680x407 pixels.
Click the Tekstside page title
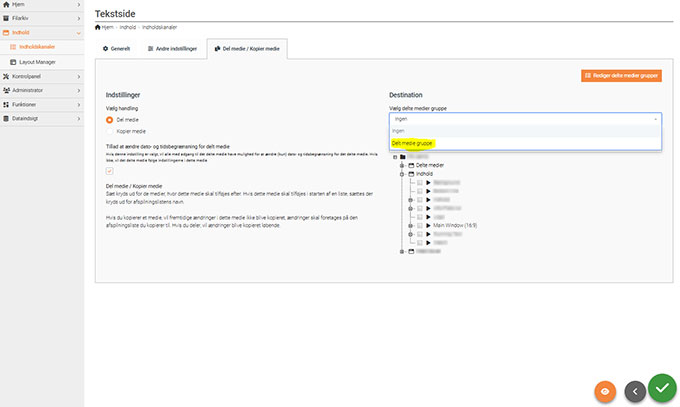click(115, 14)
